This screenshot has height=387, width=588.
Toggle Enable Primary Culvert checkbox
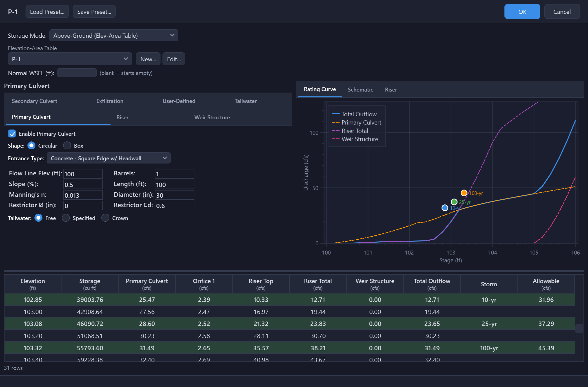pos(12,134)
